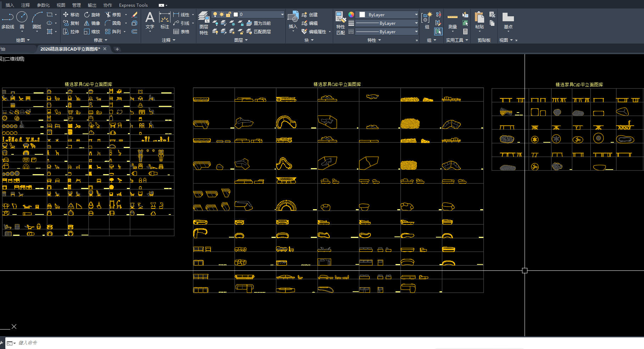Click the Paste (粘贴) clipboard icon
Image resolution: width=644 pixels, height=349 pixels.
pos(479,20)
